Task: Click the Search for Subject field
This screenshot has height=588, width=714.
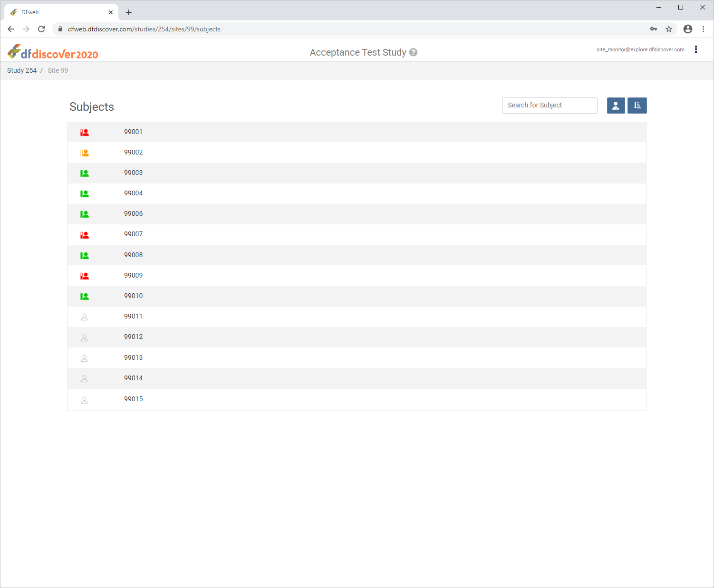Action: (x=550, y=106)
